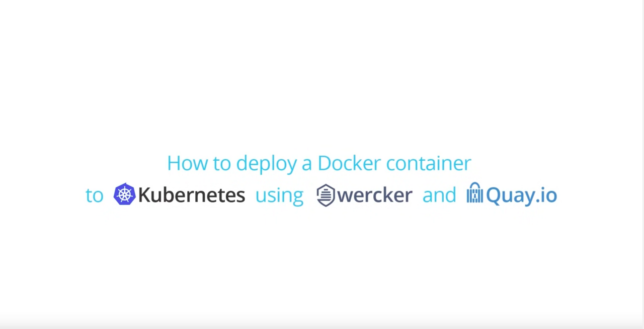Click the word to after How

(x=222, y=164)
